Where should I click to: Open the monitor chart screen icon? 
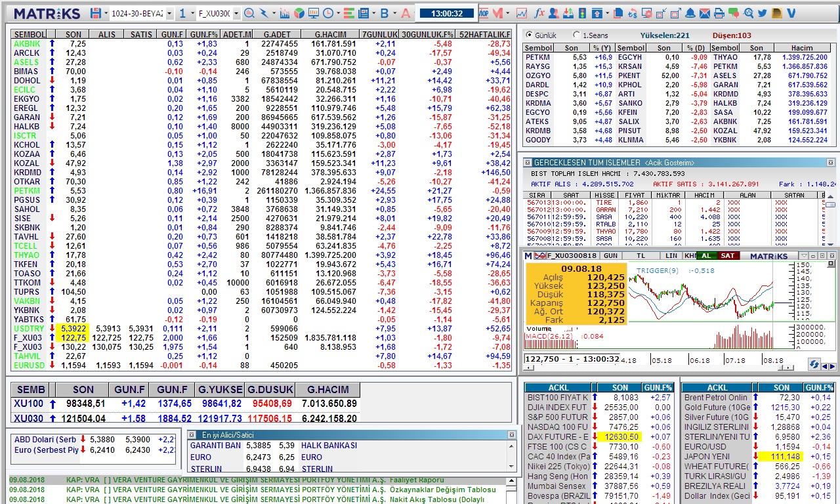[314, 13]
